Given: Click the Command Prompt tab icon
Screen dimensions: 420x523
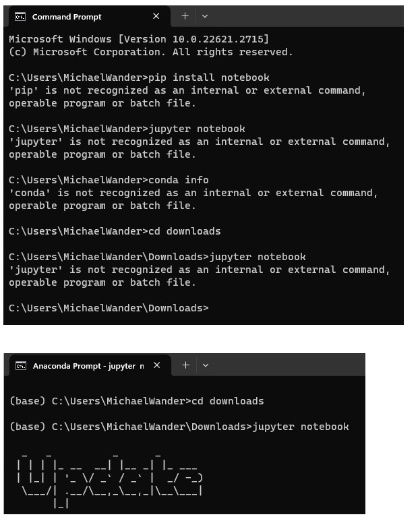Looking at the screenshot, I should point(20,16).
